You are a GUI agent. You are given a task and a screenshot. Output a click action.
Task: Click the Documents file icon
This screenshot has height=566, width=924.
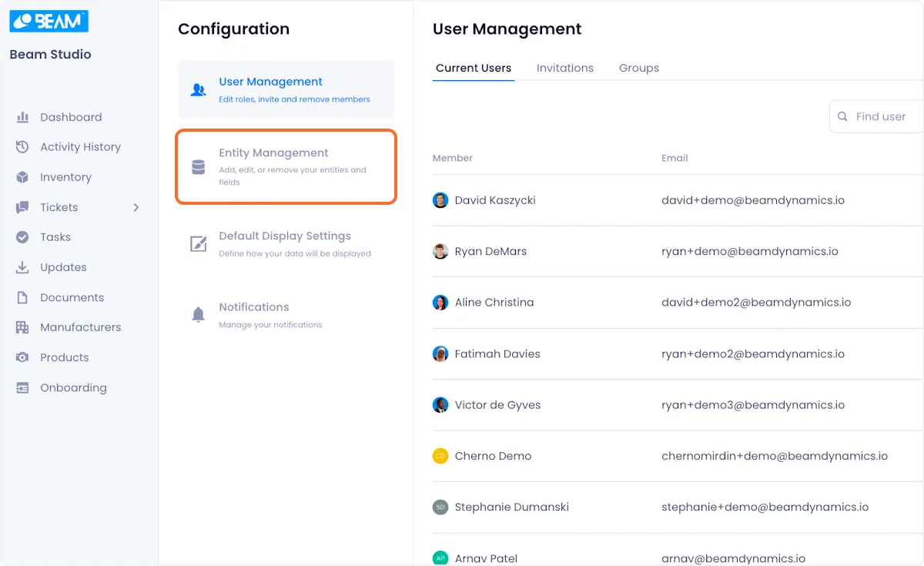pyautogui.click(x=22, y=297)
